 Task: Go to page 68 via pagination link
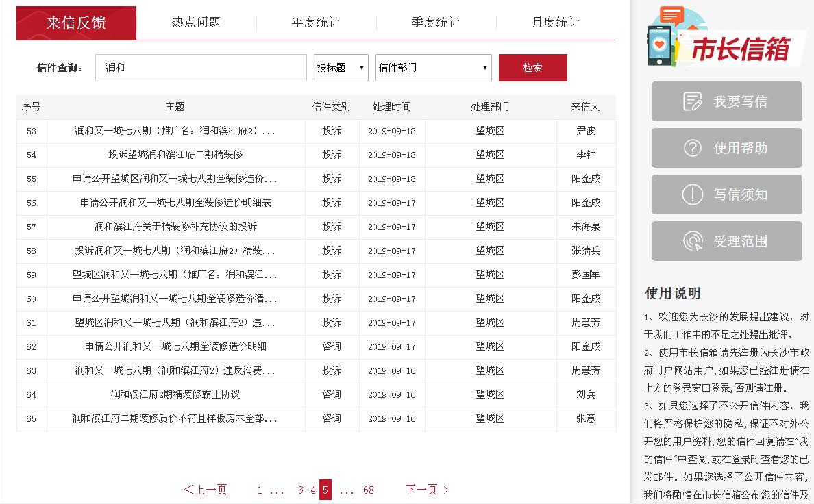(368, 490)
